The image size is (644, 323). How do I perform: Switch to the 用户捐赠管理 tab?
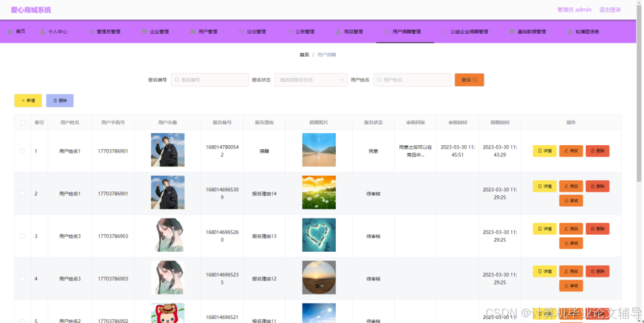(406, 31)
